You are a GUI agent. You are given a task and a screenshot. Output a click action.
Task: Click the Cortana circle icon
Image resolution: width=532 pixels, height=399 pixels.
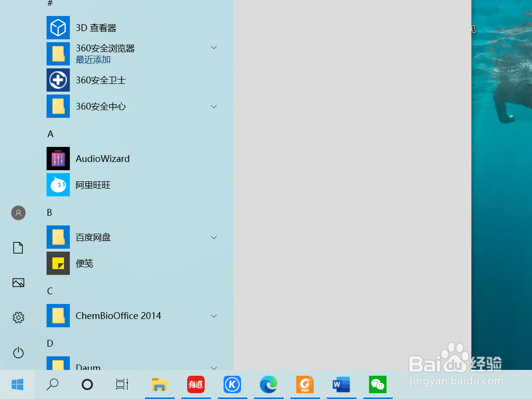tap(87, 384)
